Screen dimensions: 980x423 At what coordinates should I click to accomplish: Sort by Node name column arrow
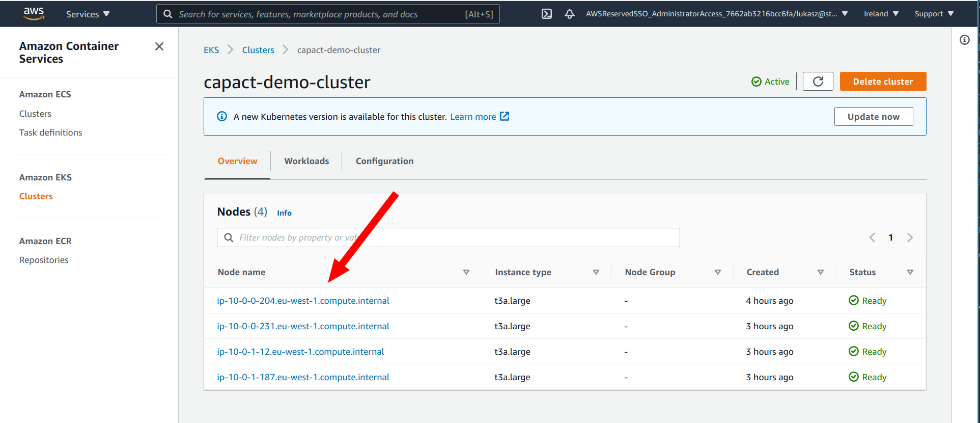[466, 272]
